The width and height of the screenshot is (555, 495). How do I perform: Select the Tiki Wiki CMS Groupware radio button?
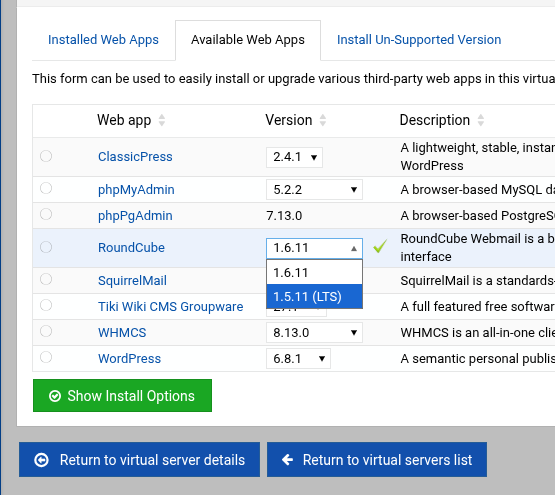[x=46, y=305]
